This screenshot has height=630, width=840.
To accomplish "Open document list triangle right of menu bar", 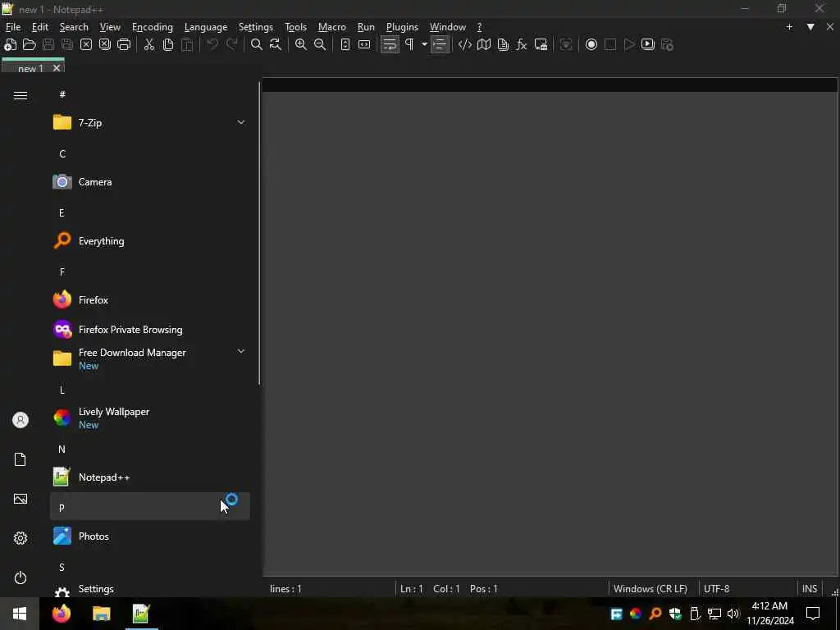I will [810, 27].
